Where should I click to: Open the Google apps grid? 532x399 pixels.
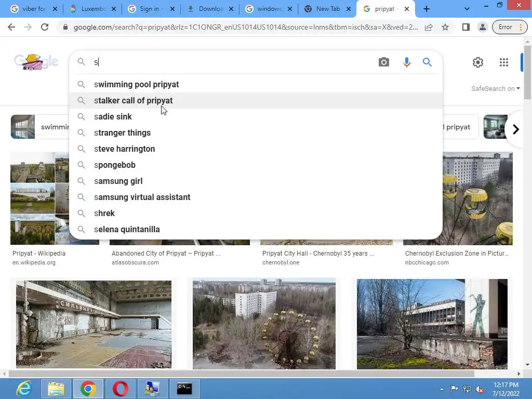504,62
